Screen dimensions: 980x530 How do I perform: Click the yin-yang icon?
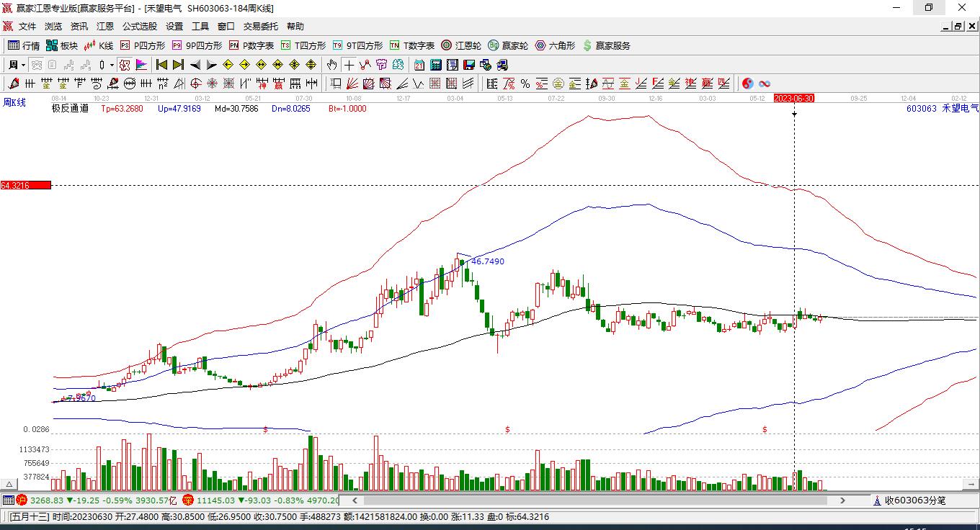(748, 84)
